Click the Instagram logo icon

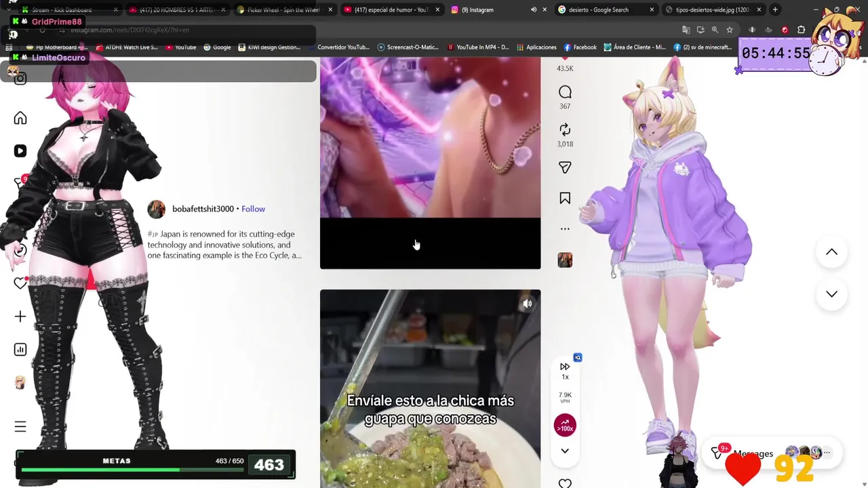click(20, 79)
